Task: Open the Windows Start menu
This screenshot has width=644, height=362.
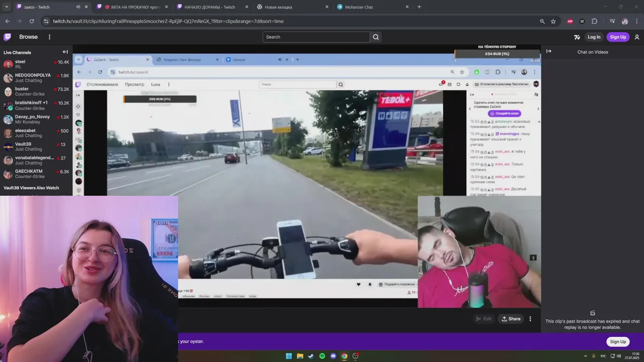Action: (x=289, y=356)
